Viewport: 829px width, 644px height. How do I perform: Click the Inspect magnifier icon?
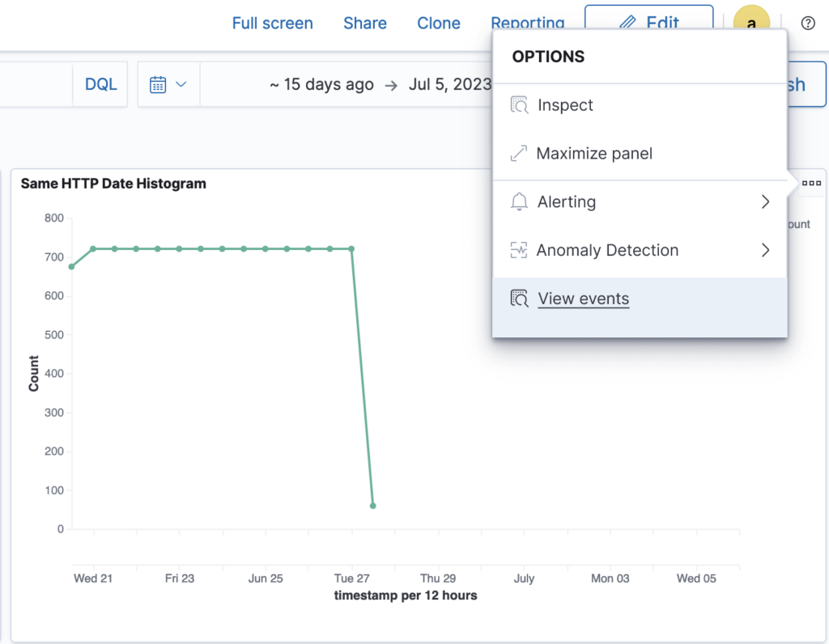pos(519,105)
